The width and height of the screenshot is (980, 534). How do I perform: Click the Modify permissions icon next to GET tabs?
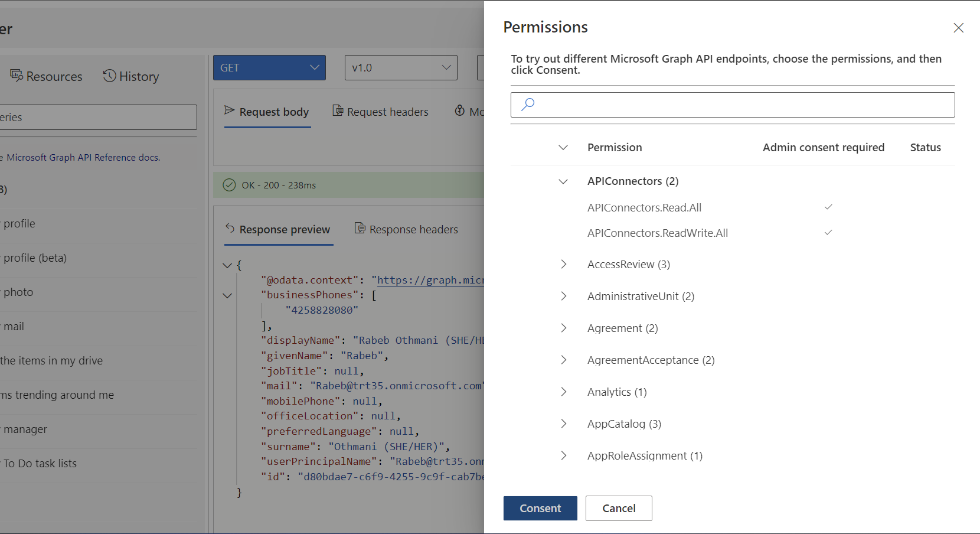click(x=459, y=111)
